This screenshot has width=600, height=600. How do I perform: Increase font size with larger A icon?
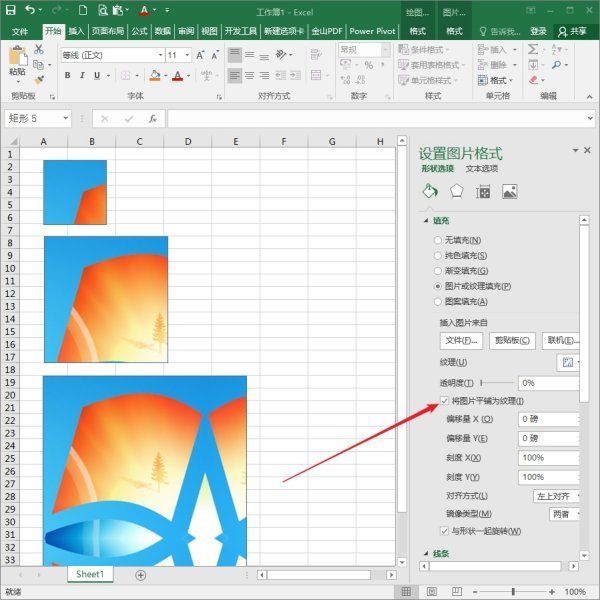[x=200, y=55]
